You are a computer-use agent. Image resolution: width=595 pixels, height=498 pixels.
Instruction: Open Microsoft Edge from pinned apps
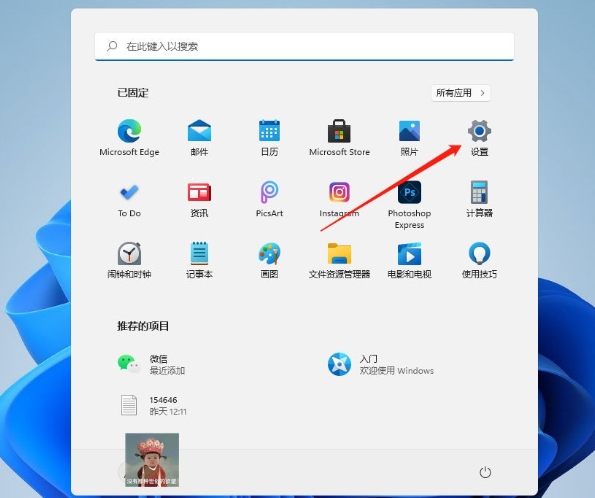point(129,137)
